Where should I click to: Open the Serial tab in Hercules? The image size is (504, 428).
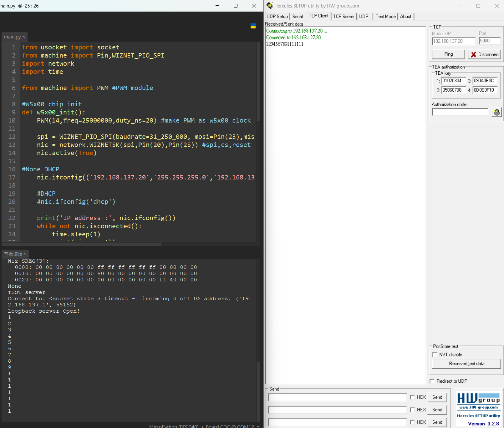pos(298,17)
